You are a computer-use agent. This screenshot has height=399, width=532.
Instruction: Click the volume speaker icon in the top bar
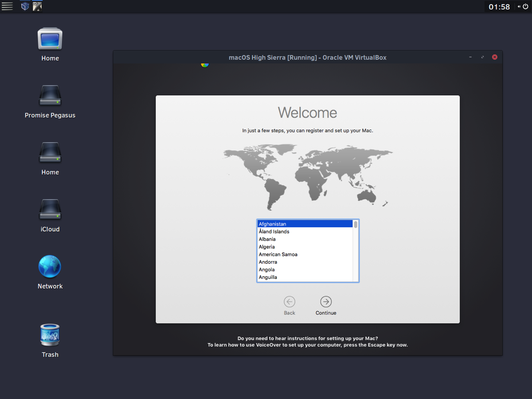(519, 7)
